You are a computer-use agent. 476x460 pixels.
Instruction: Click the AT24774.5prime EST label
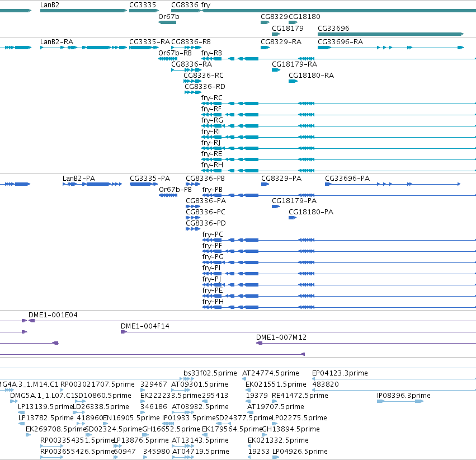271,373
